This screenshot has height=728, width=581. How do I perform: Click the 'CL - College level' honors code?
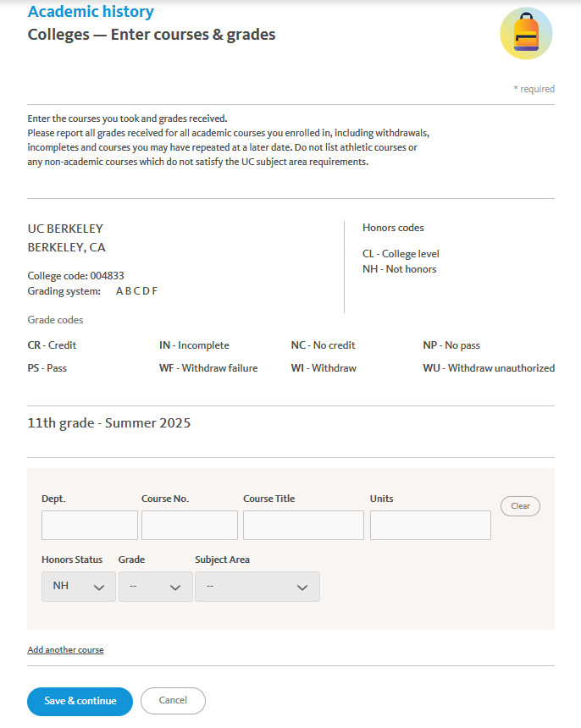[401, 254]
